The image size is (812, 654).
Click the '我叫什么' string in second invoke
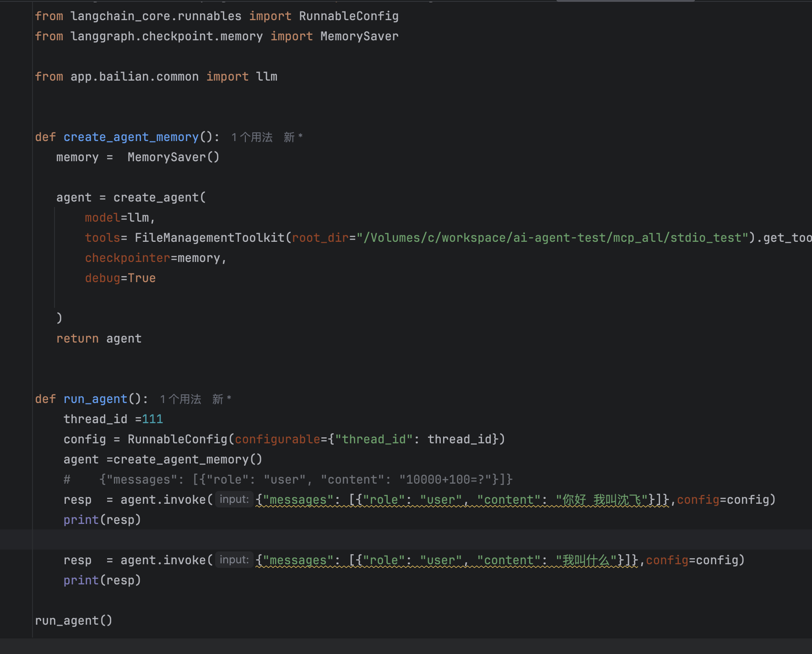coord(586,560)
